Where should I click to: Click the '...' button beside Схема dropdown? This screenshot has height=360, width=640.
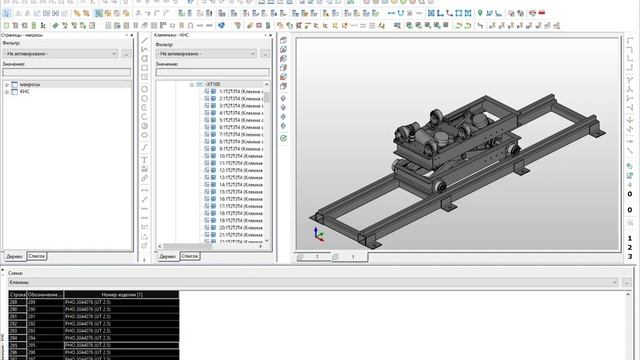627,282
